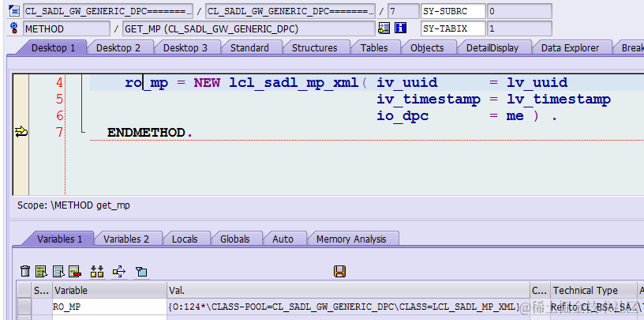Click the yellow current-line arrow at line 7
Screen dimensions: 644x320
click(x=21, y=132)
